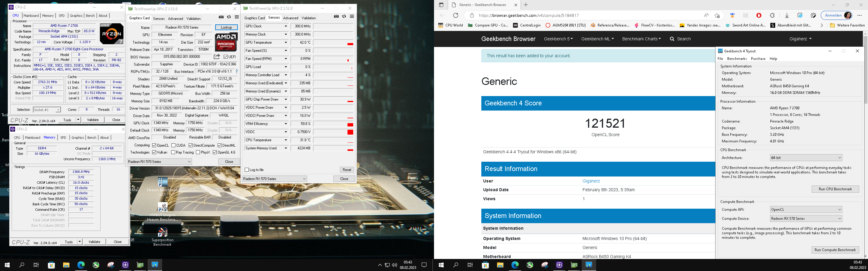Click Run CPU Benchmark button
Image resolution: width=868 pixels, height=271 pixels.
pyautogui.click(x=835, y=189)
